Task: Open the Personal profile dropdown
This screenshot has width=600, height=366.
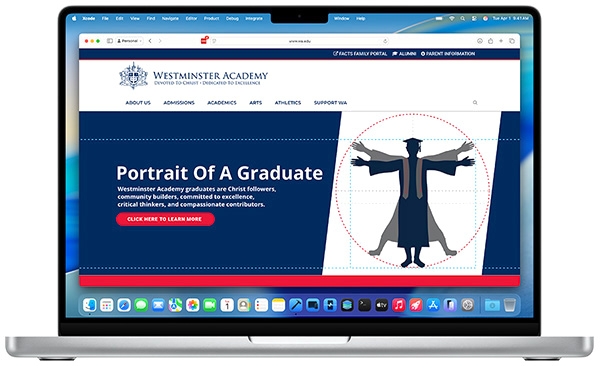Action: [x=129, y=41]
